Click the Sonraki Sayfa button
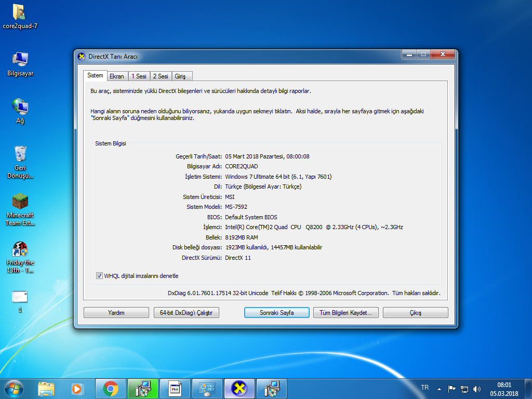Image resolution: width=532 pixels, height=399 pixels. click(x=276, y=312)
